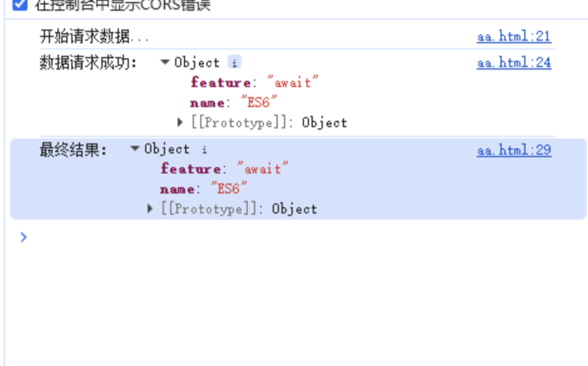Screen dimensions: 588x366
Task: Expand [[Prototype]] in the highlighted Object
Action: click(x=150, y=208)
